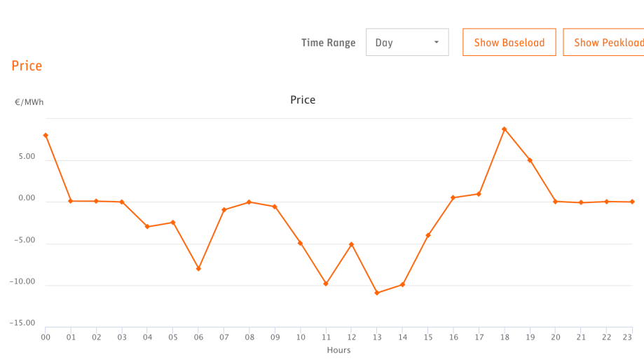Click the chart title Price
This screenshot has width=644, height=364.
click(x=303, y=100)
